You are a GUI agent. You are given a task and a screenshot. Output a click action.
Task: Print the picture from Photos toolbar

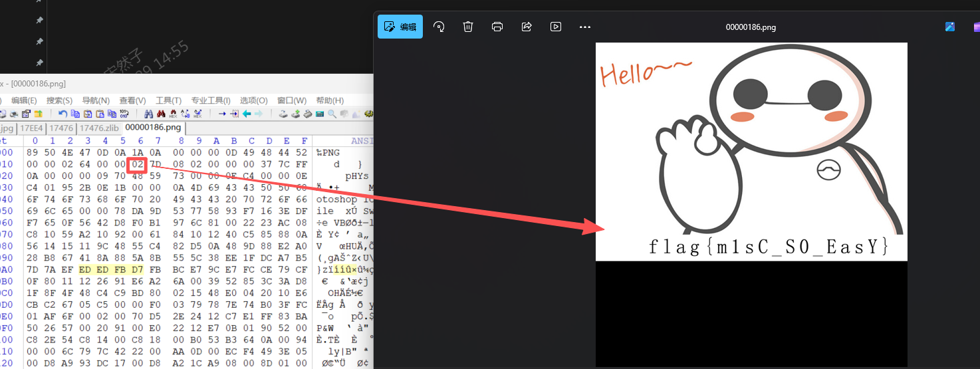tap(497, 27)
